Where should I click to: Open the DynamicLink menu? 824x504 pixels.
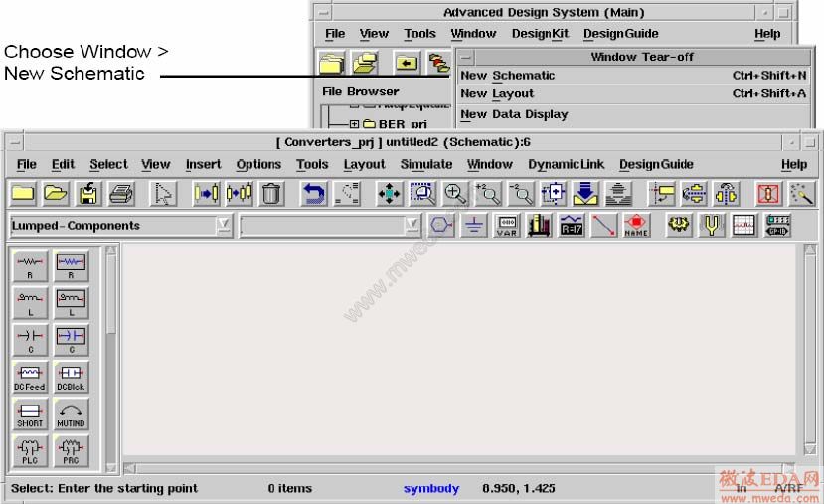coord(566,164)
